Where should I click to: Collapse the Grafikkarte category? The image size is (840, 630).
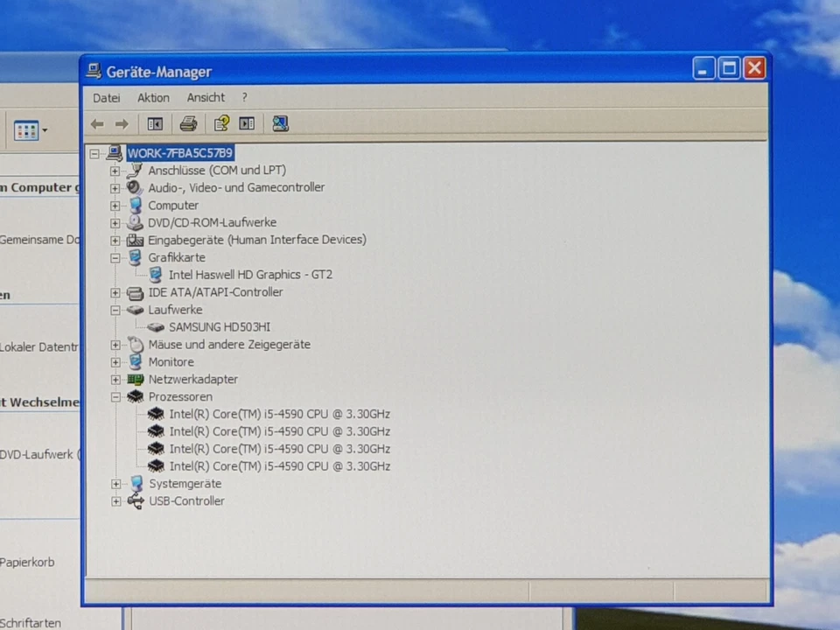coord(115,258)
